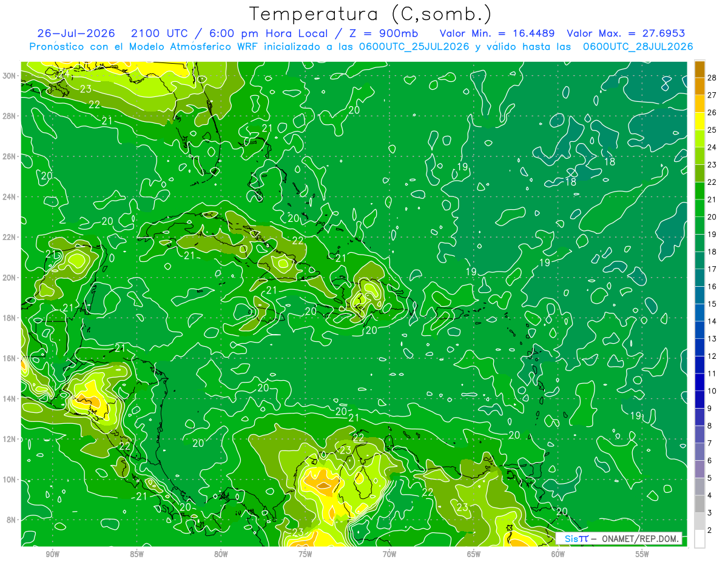
Task: Click the '26N' latitude axis label
Action: [x=10, y=156]
